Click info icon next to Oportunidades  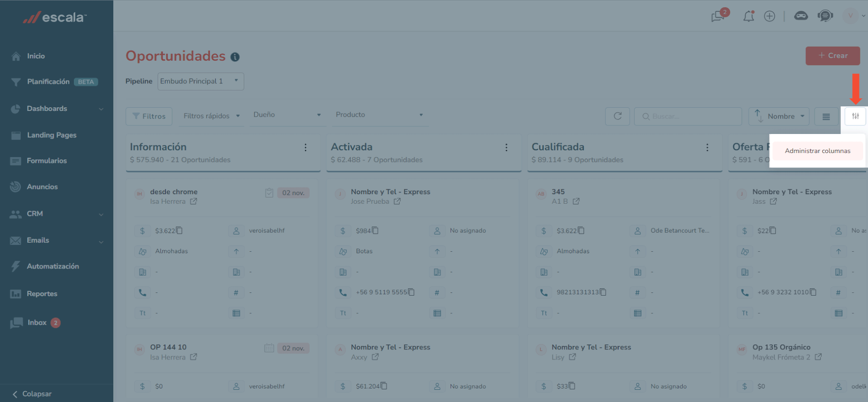click(235, 57)
